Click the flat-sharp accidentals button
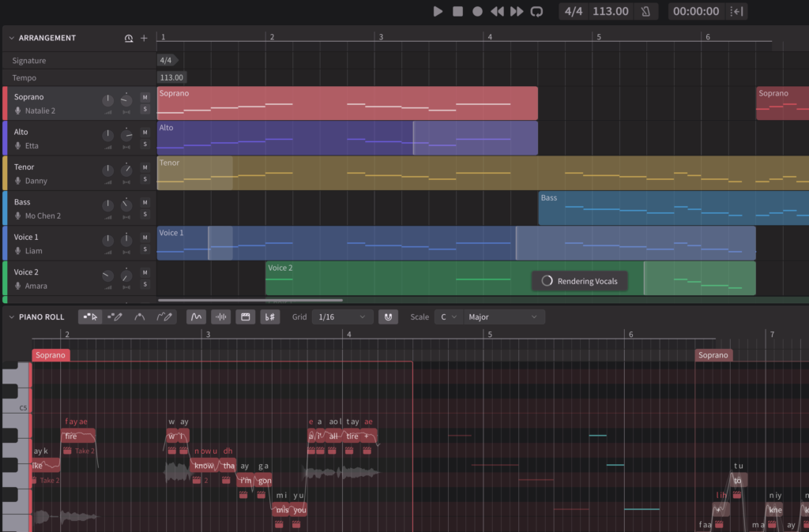This screenshot has width=809, height=532. pyautogui.click(x=269, y=317)
